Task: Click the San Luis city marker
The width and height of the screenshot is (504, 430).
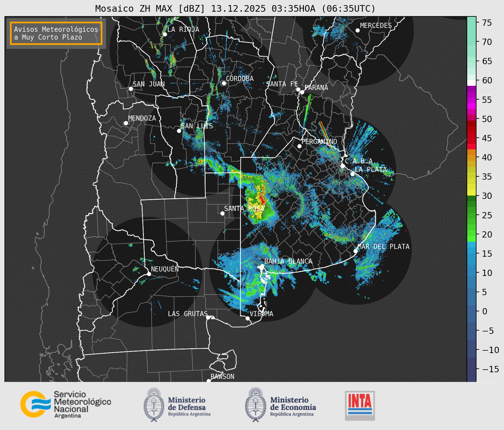Action: click(x=179, y=131)
